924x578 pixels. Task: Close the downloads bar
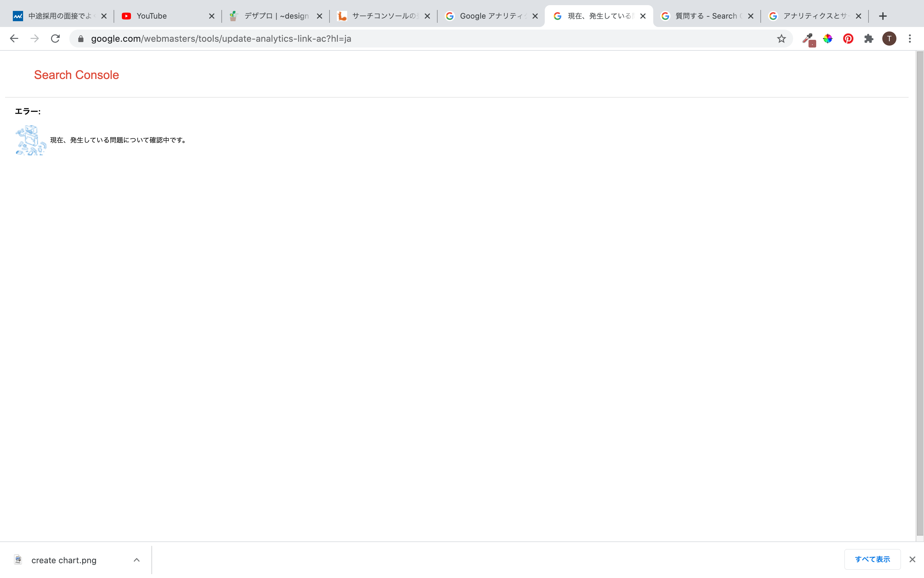(912, 559)
